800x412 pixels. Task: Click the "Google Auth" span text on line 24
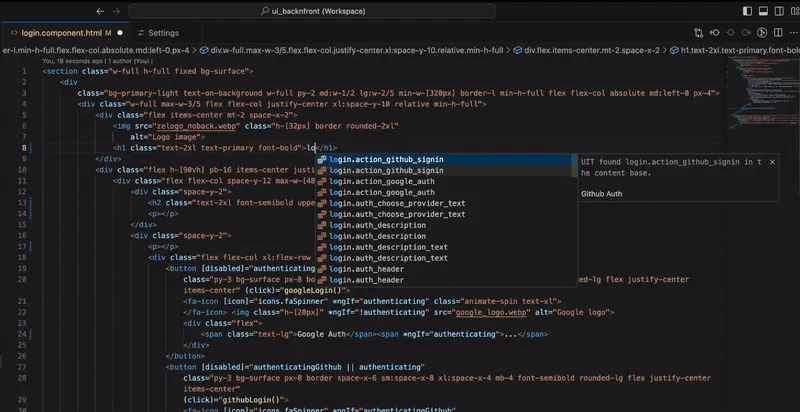[x=321, y=334]
